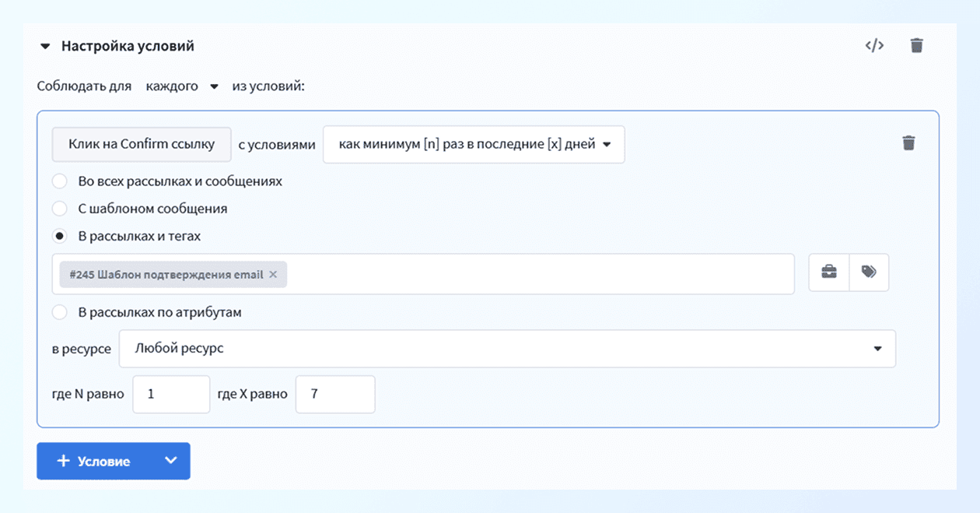The height and width of the screenshot is (513, 980).
Task: Pick the В рассылках по атрибутам option
Action: tap(59, 312)
